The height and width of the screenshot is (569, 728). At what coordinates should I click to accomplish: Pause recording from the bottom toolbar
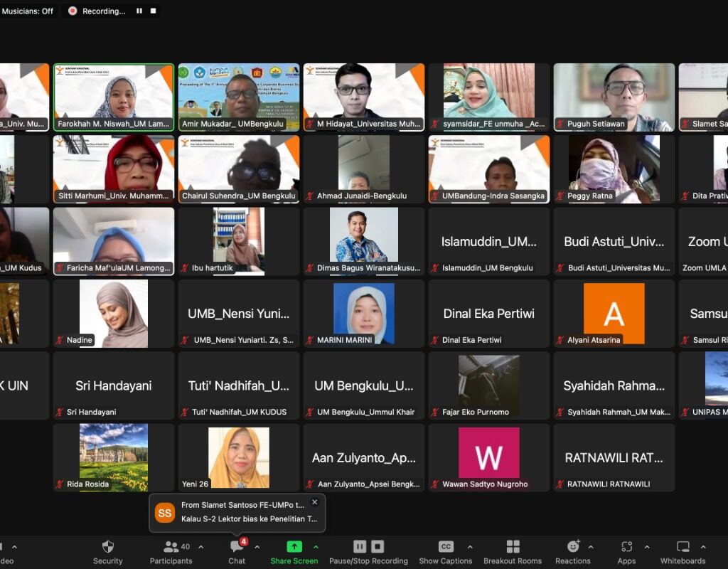click(360, 547)
